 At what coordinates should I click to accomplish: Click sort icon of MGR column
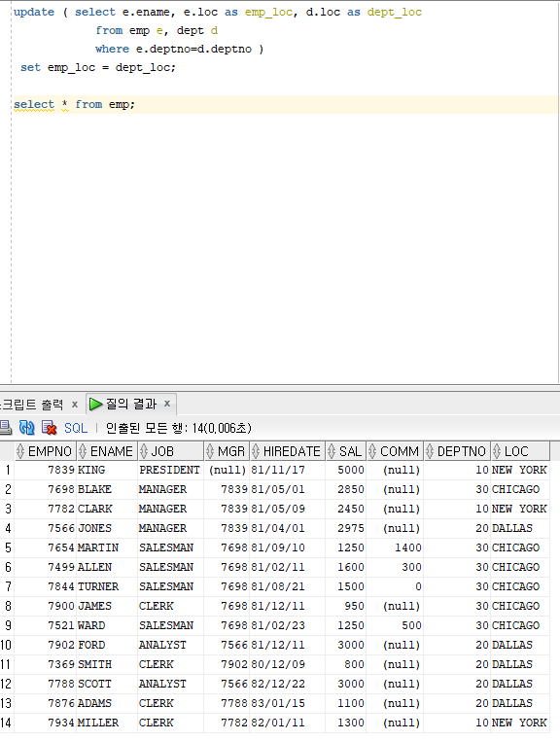[x=210, y=451]
